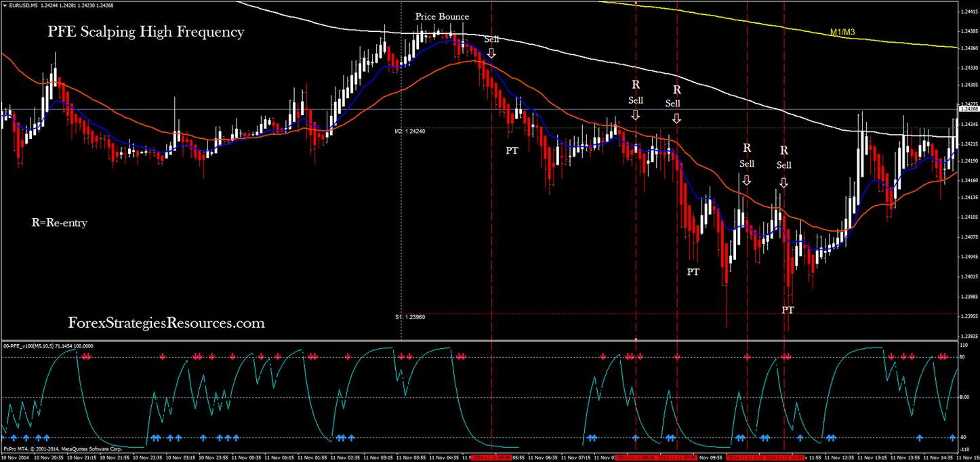Click the PFE indicator 0.00 level value
The width and height of the screenshot is (980, 462).
tap(966, 397)
